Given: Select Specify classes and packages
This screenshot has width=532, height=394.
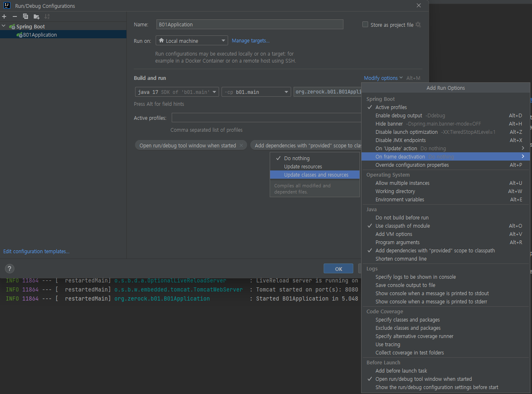Looking at the screenshot, I should click(446, 319).
